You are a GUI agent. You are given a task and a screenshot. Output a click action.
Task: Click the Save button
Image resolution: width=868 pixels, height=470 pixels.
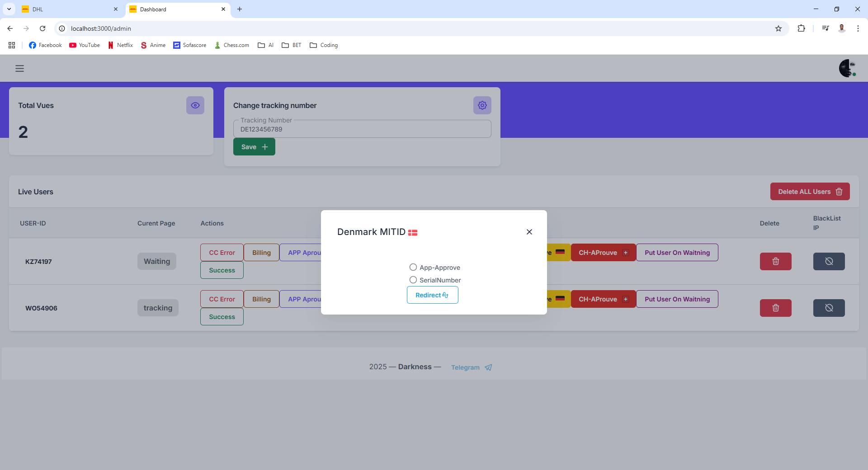click(254, 147)
